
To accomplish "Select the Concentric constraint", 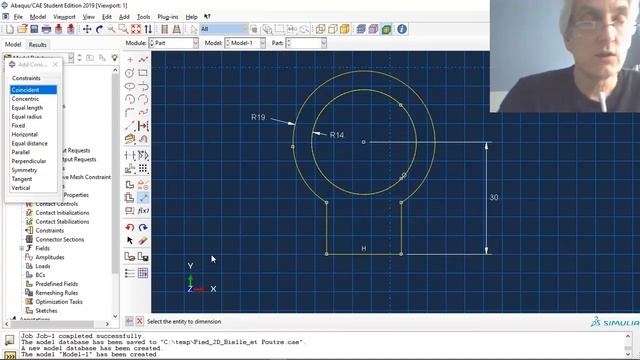I will [x=33, y=99].
